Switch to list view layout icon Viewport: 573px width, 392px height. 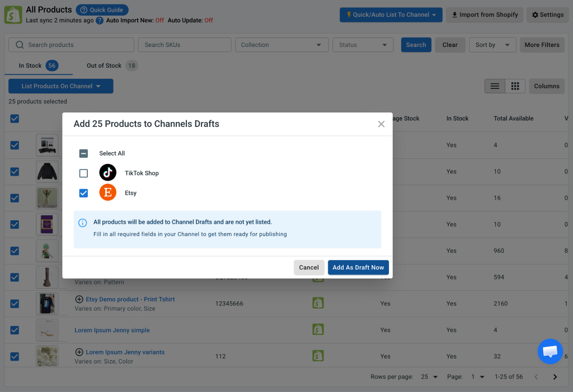[495, 86]
